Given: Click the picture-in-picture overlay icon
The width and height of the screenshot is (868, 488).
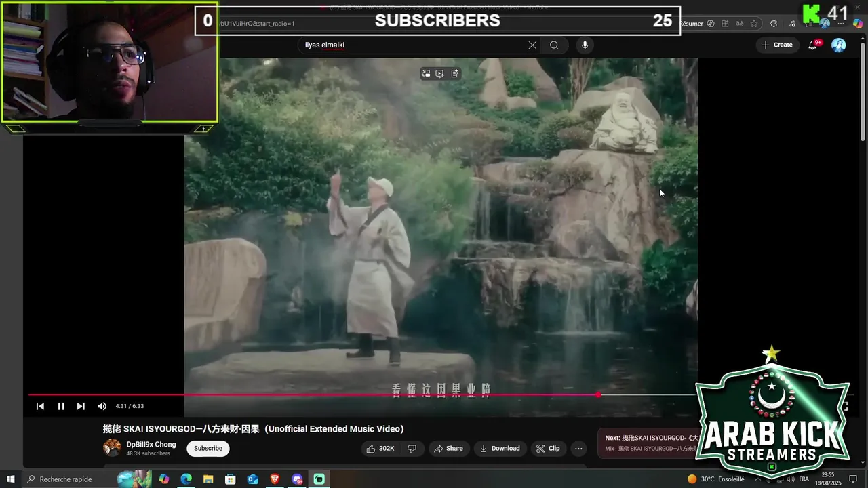Looking at the screenshot, I should click(426, 73).
